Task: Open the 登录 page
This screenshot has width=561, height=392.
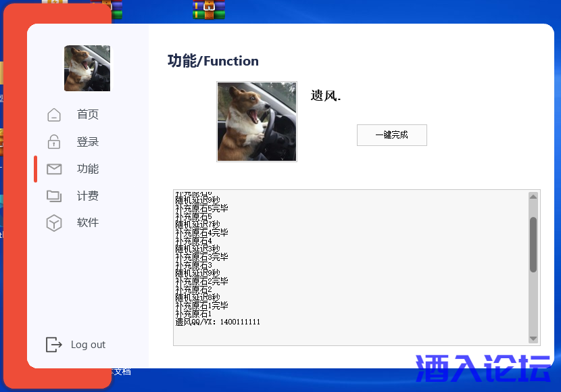Action: coord(87,141)
